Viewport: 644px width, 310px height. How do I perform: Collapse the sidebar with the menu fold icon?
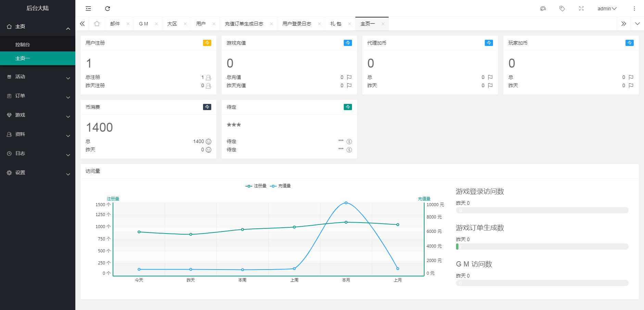[88, 9]
